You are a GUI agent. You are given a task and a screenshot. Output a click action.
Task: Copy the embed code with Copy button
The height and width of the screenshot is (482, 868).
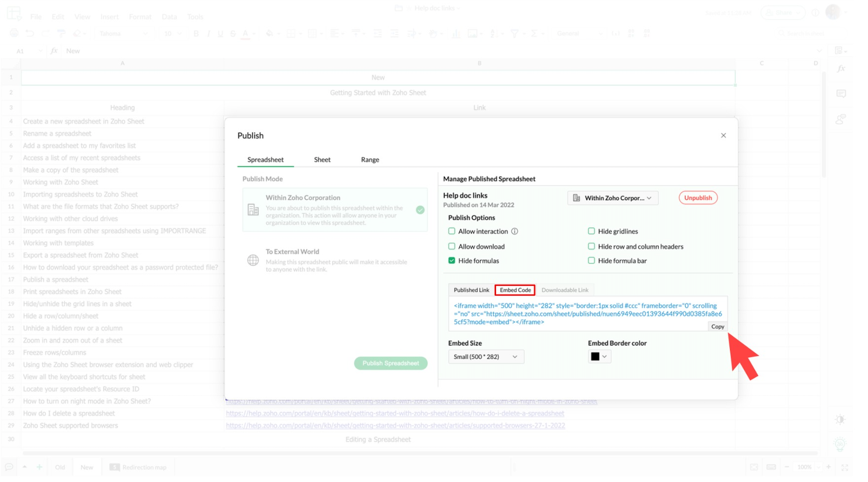[717, 326]
